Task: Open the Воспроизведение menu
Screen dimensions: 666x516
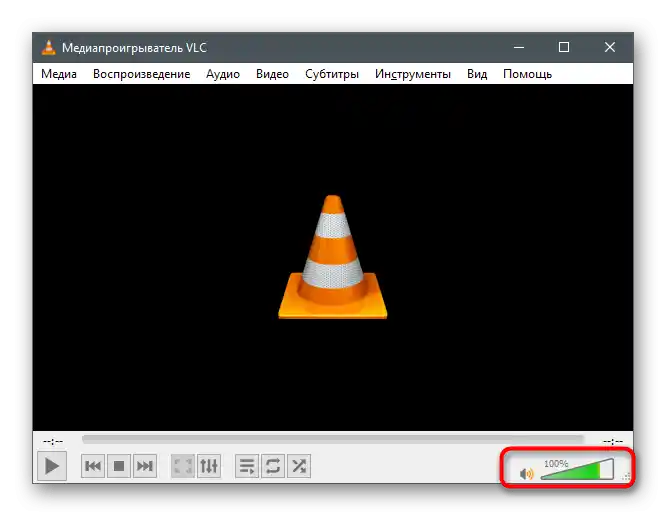Action: (141, 74)
